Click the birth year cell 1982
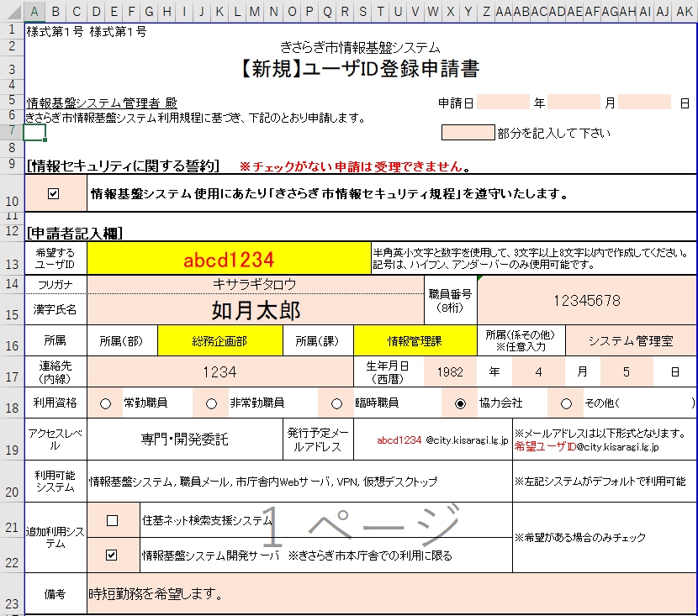The height and width of the screenshot is (616, 698). [450, 371]
